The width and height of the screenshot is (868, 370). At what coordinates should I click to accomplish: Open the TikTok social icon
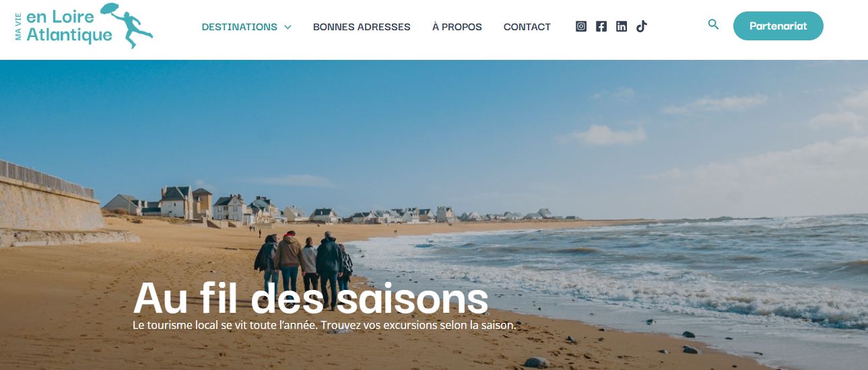[642, 26]
